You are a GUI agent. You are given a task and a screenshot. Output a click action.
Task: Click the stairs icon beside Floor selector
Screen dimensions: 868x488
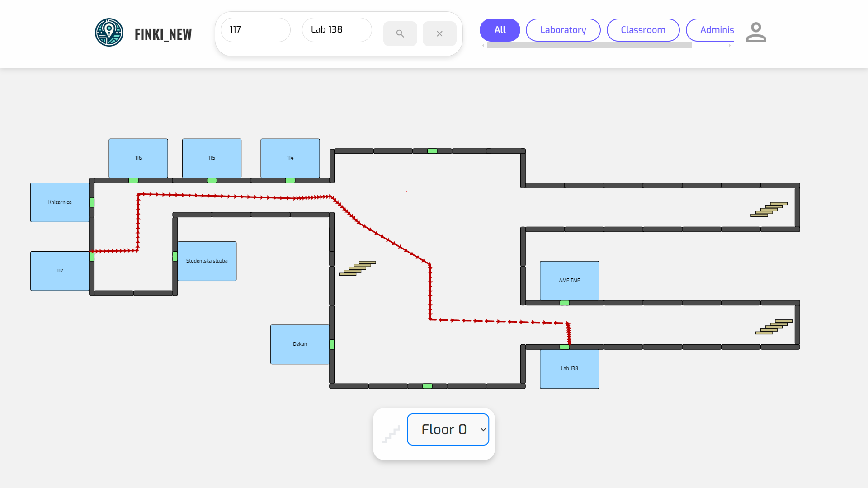click(x=391, y=434)
